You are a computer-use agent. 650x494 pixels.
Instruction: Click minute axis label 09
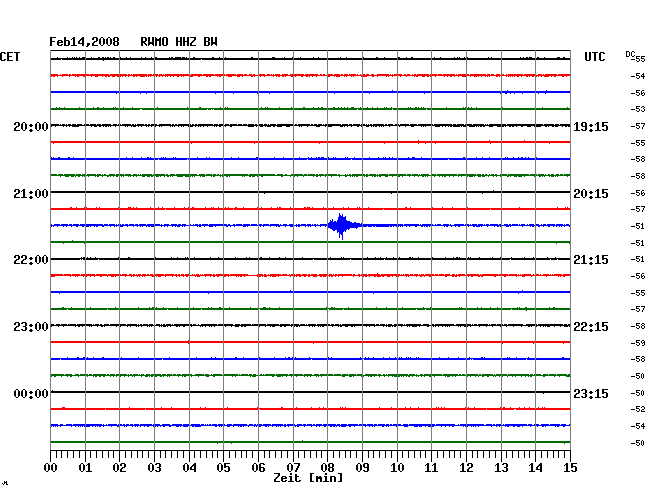tap(362, 467)
